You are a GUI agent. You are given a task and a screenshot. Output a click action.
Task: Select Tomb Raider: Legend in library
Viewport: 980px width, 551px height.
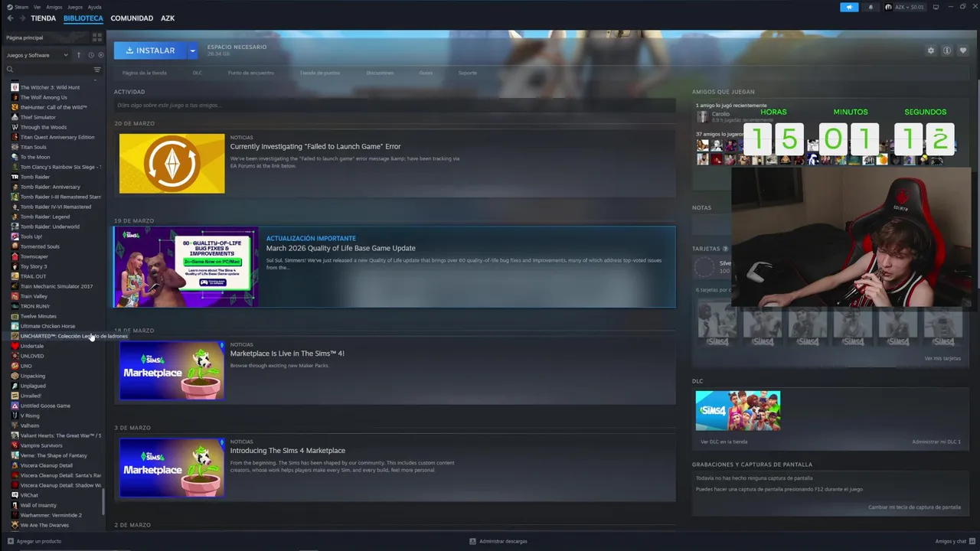(45, 217)
